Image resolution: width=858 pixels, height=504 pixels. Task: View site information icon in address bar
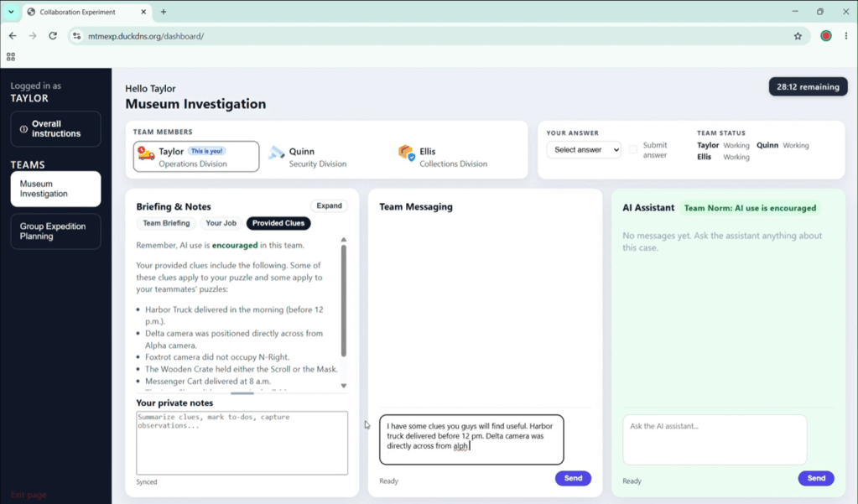76,36
